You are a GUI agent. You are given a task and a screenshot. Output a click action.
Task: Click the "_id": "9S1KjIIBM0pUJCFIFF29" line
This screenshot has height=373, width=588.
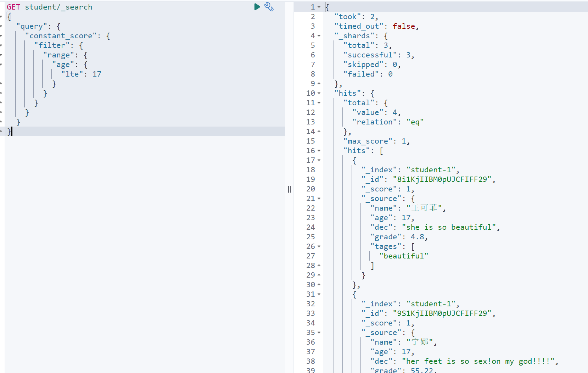[x=428, y=313]
